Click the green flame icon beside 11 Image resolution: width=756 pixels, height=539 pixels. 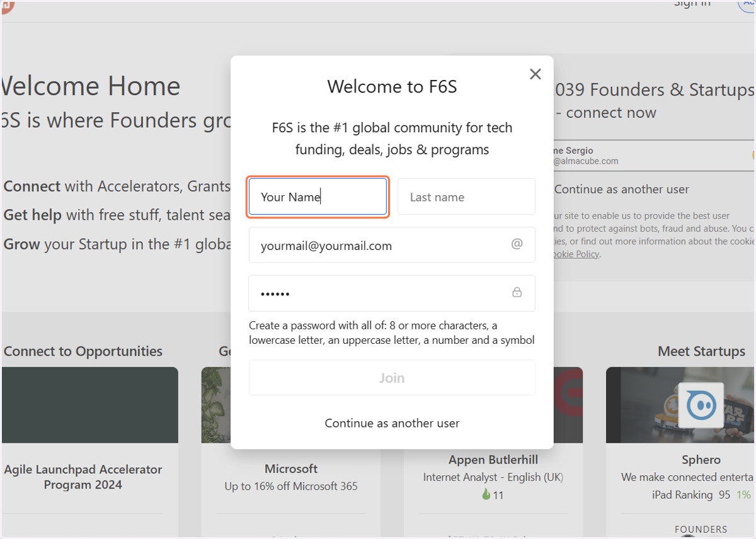tap(486, 495)
